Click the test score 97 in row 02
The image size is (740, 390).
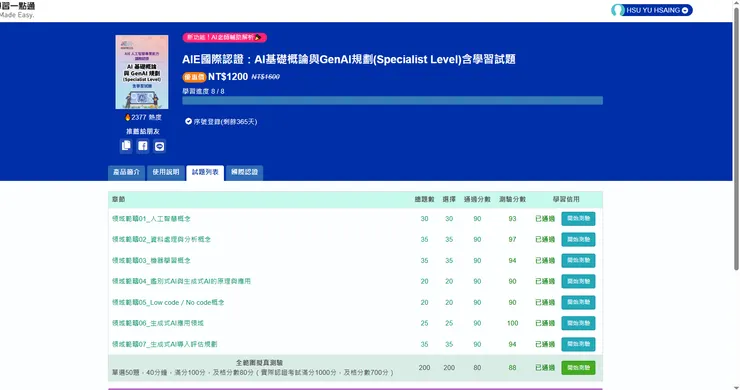pos(513,239)
